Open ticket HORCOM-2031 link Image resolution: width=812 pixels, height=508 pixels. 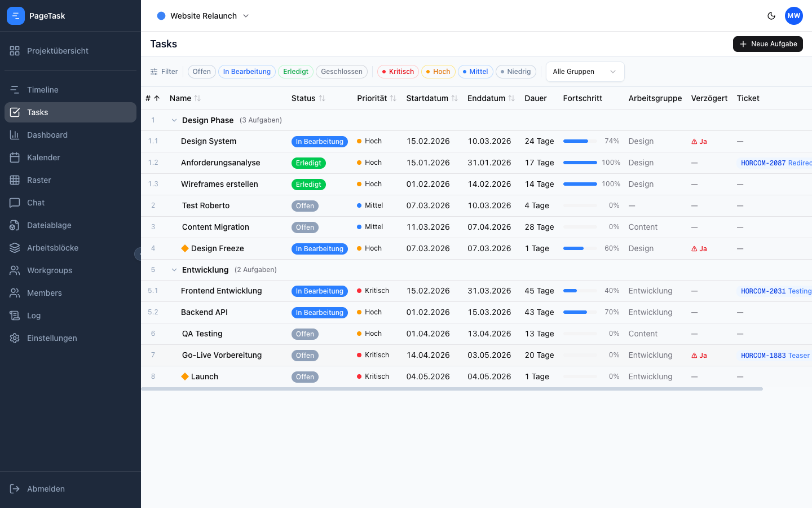763,291
